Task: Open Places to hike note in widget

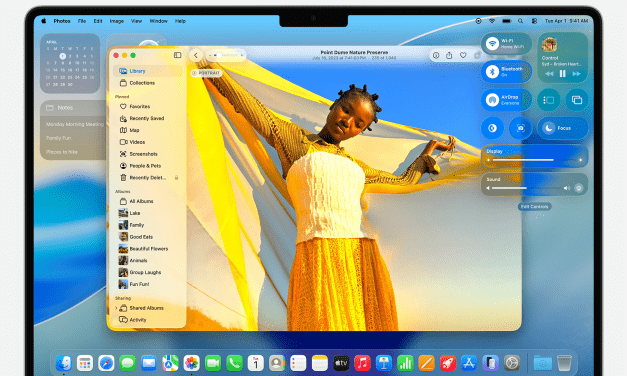Action: [x=62, y=152]
